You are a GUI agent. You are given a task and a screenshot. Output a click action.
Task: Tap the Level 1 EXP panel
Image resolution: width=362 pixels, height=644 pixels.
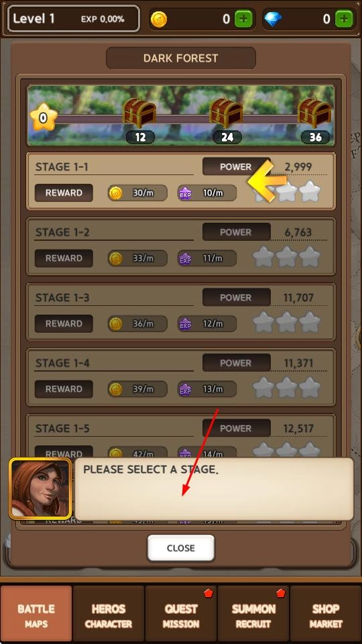[x=74, y=19]
